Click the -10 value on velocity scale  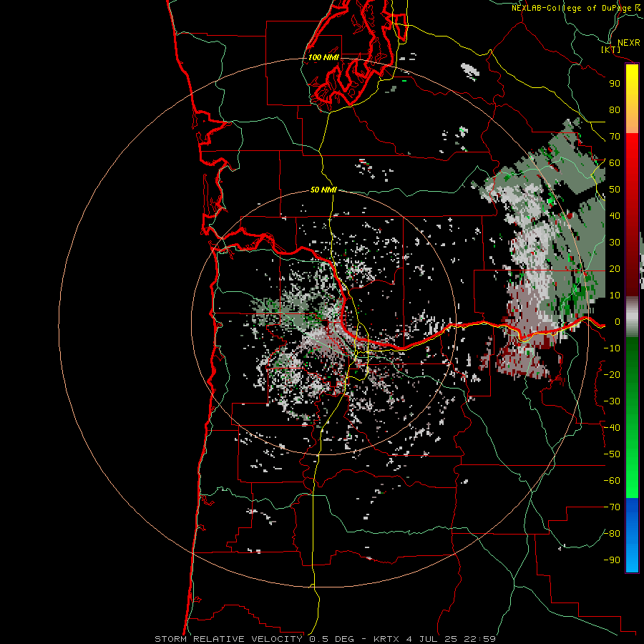coord(612,348)
